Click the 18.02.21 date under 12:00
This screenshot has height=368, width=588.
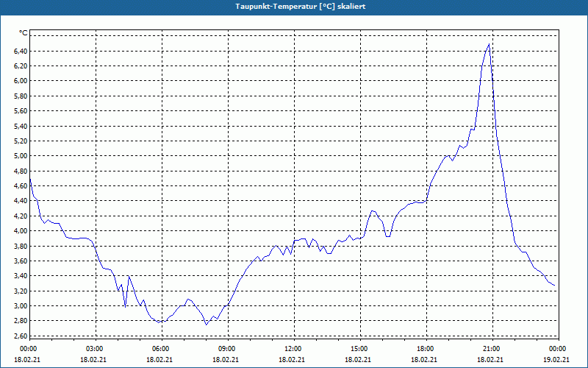(292, 360)
